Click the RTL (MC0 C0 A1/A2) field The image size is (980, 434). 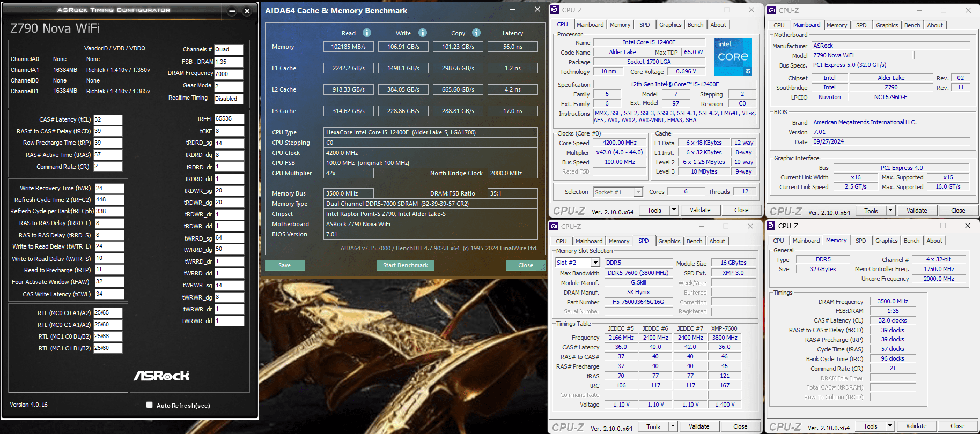pos(108,312)
